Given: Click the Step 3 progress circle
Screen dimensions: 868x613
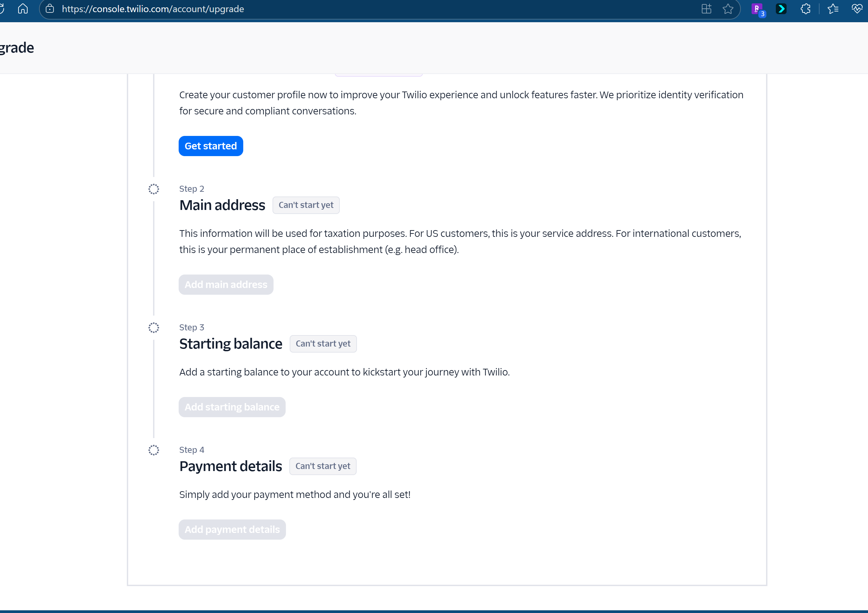Looking at the screenshot, I should pyautogui.click(x=153, y=327).
